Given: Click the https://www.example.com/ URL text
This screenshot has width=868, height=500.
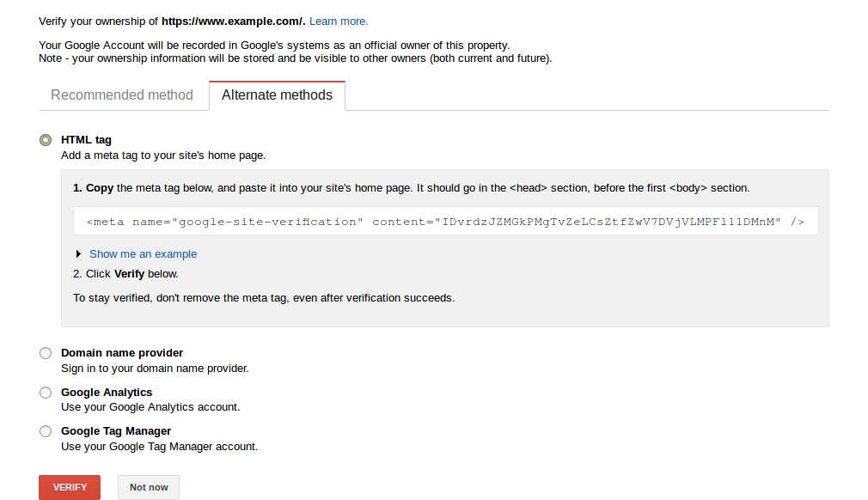Looking at the screenshot, I should pyautogui.click(x=232, y=21).
